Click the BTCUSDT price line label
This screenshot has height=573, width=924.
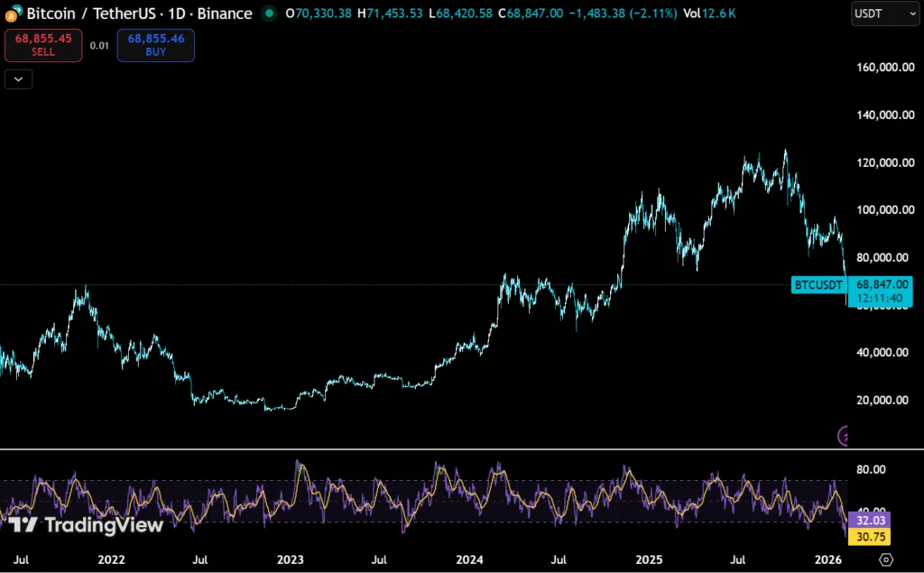818,285
